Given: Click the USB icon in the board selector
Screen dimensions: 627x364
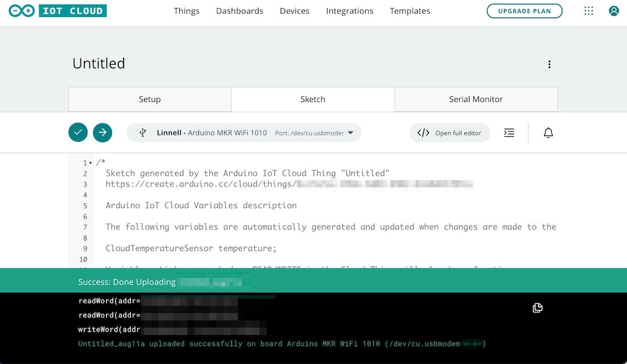Looking at the screenshot, I should [143, 133].
